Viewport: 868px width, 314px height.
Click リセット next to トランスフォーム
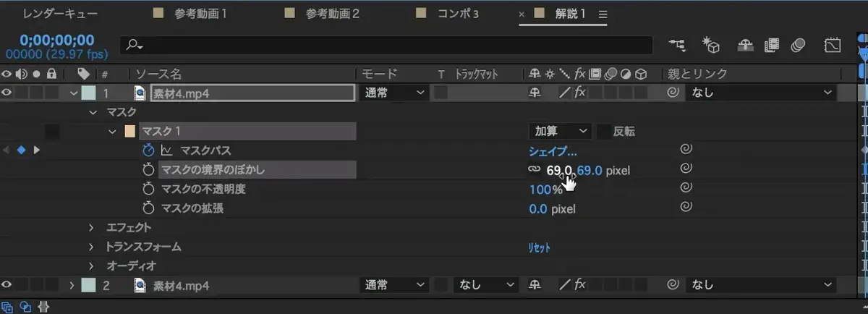tap(539, 247)
